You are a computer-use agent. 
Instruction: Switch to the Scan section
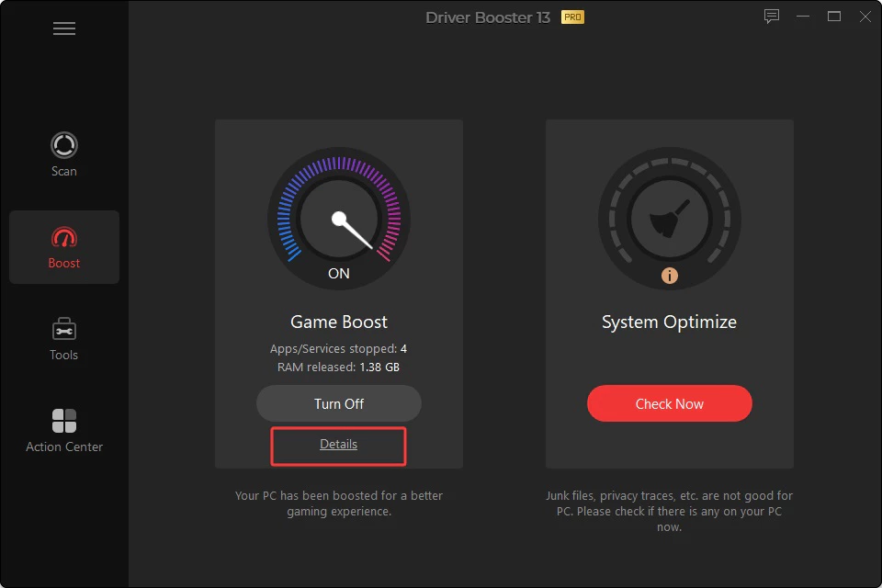pyautogui.click(x=64, y=154)
